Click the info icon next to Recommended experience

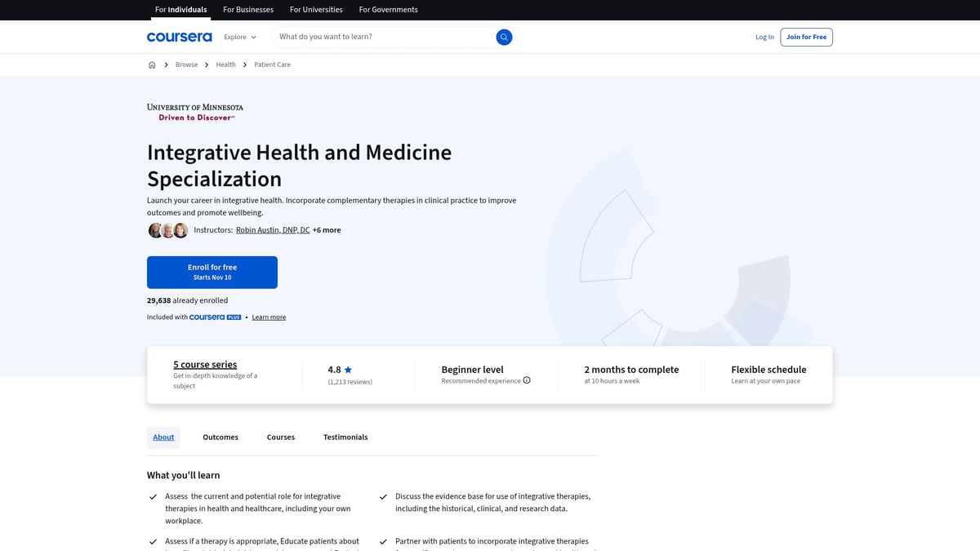(526, 380)
